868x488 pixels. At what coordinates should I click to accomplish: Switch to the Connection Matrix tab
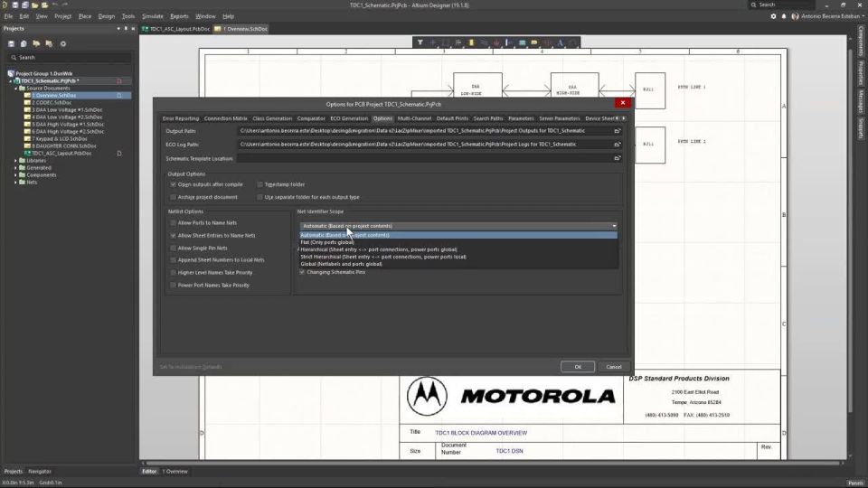click(x=225, y=118)
